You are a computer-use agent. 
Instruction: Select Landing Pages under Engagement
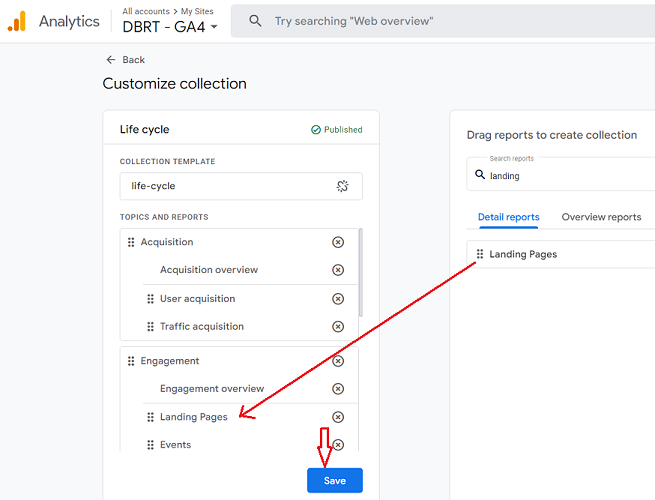(193, 417)
